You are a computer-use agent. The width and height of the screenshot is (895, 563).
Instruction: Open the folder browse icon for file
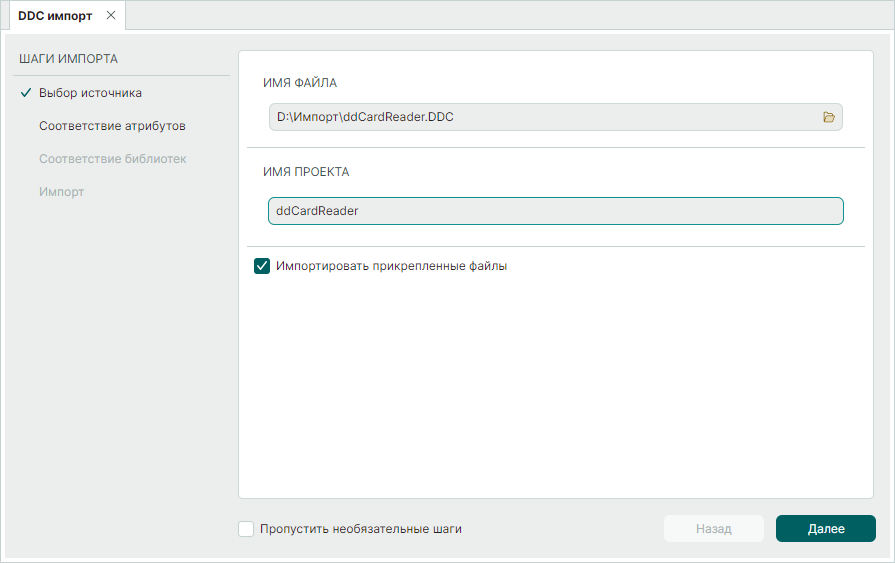pyautogui.click(x=828, y=117)
